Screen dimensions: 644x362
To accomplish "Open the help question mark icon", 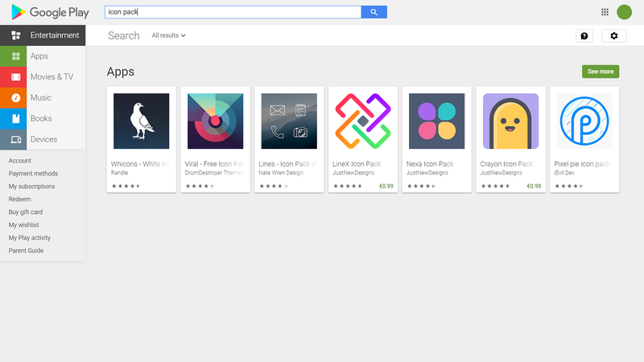I will (x=584, y=35).
